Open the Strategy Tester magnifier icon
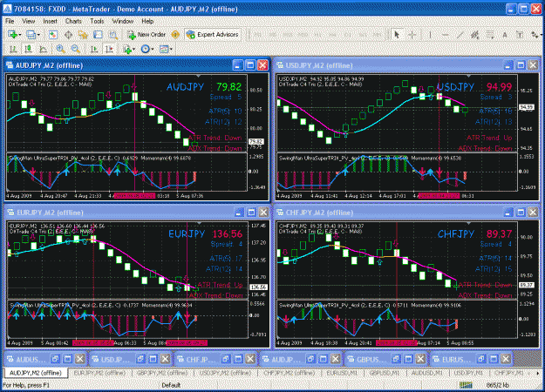The width and height of the screenshot is (545, 392). click(113, 35)
